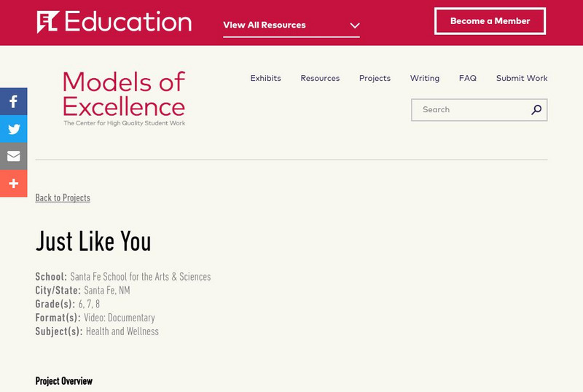Go to the Resources menu item
Viewport: 583px width, 392px height.
click(x=320, y=79)
